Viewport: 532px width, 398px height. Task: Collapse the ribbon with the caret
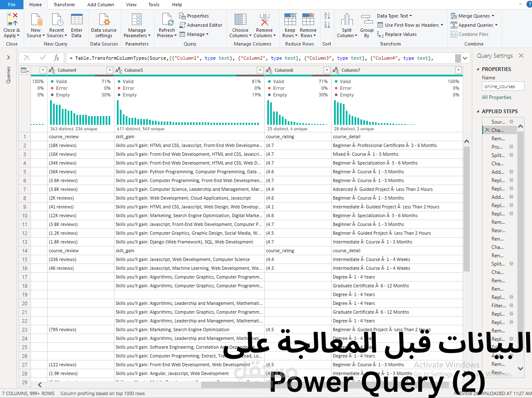coord(521,4)
